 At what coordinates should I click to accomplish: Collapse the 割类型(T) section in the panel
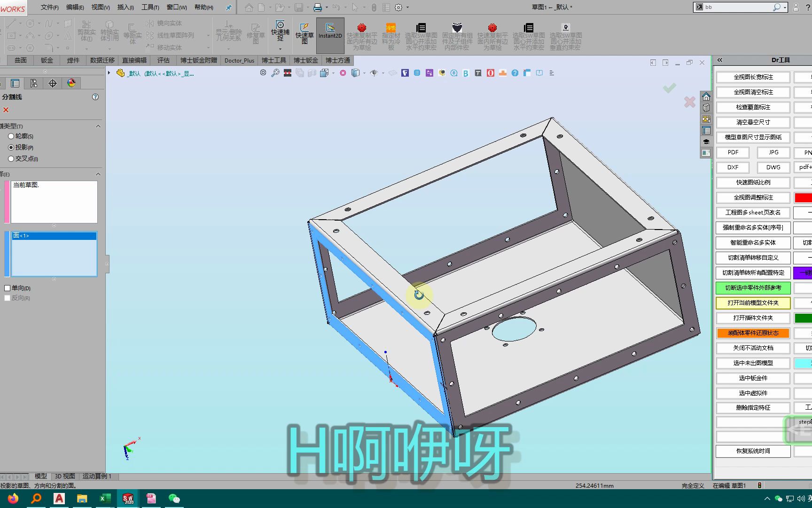pyautogui.click(x=98, y=126)
